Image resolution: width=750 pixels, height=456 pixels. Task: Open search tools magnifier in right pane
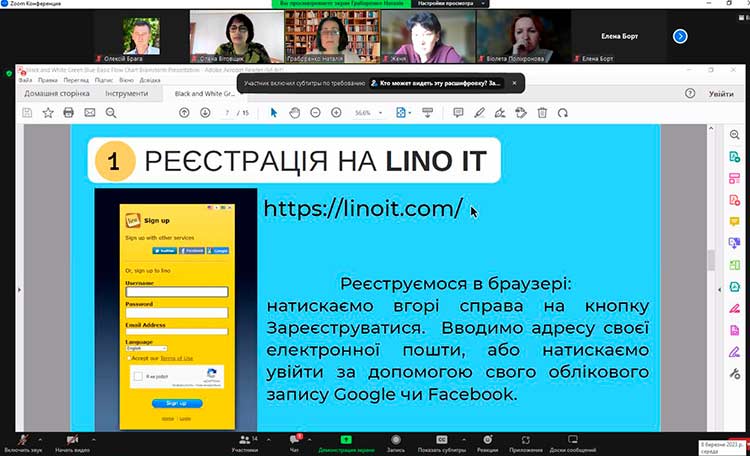pyautogui.click(x=735, y=135)
